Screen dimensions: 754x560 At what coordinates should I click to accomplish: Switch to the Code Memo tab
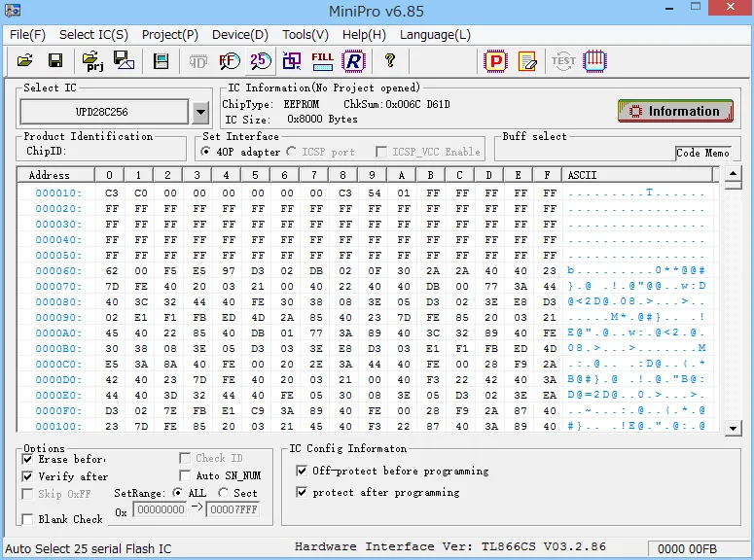[703, 153]
